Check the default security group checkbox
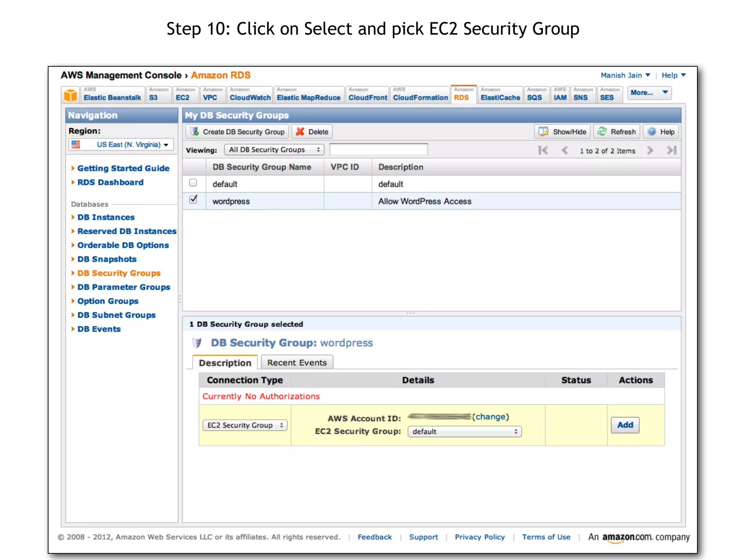747x560 pixels. [x=193, y=183]
